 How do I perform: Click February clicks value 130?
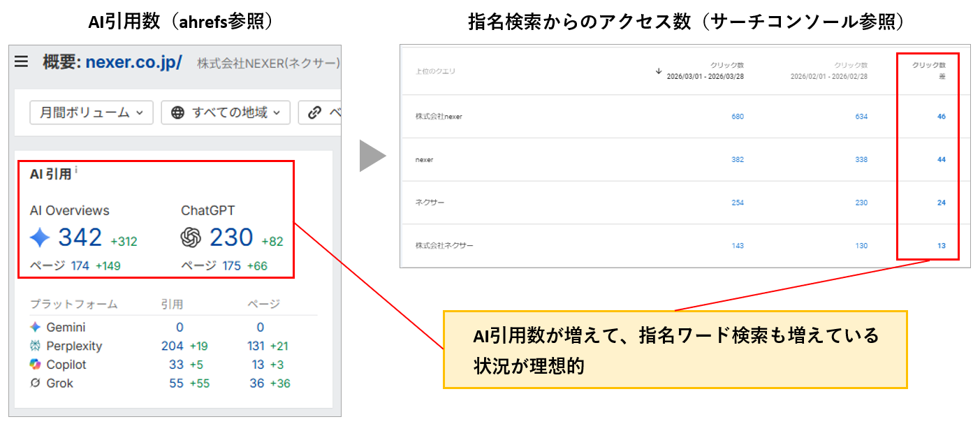point(861,246)
